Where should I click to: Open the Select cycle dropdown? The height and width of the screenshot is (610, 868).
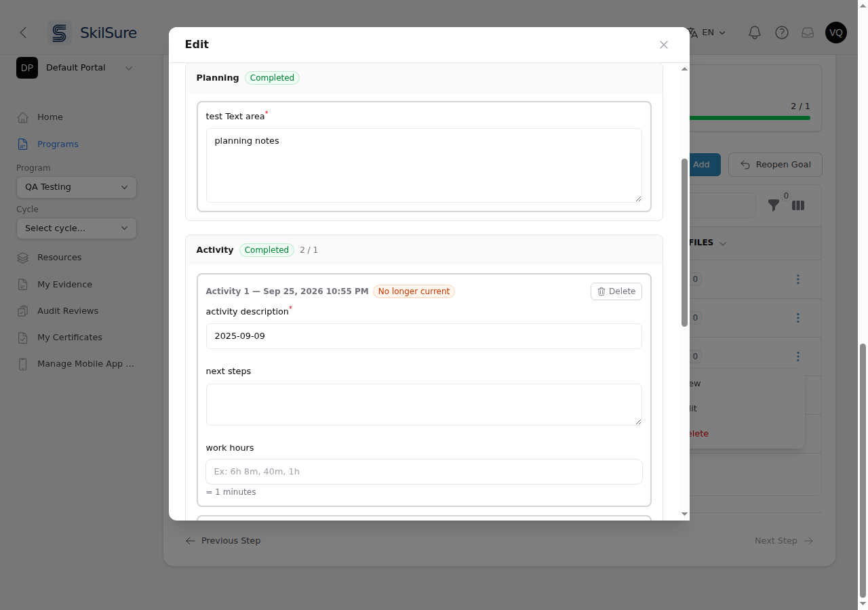[77, 228]
